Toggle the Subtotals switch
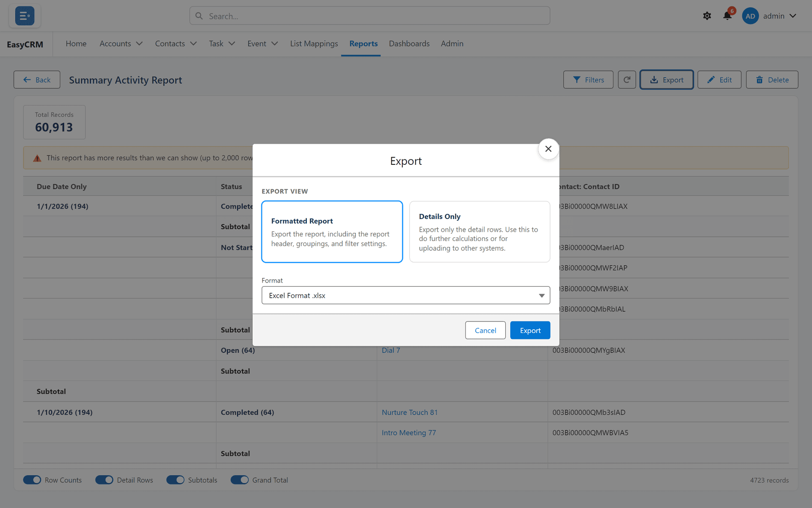 pyautogui.click(x=175, y=480)
